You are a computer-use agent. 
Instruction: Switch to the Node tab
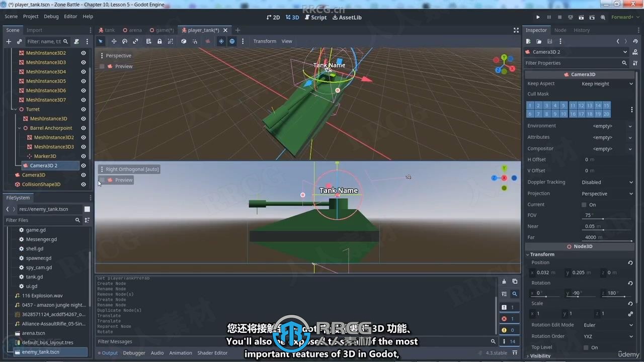tap(560, 30)
